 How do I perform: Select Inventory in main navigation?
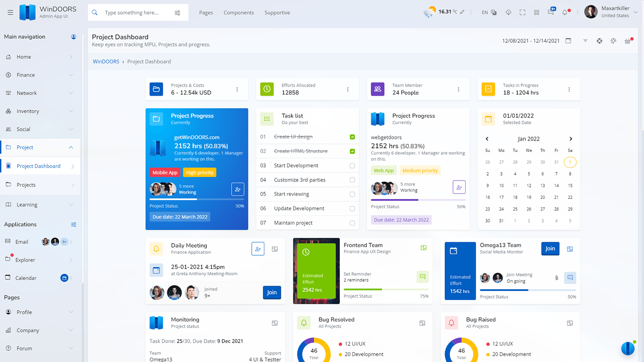28,111
